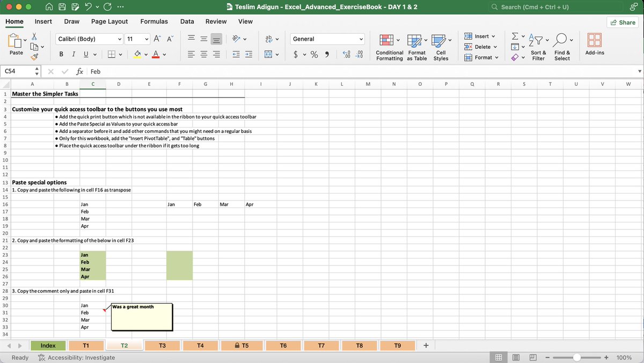The width and height of the screenshot is (644, 363).
Task: Add a new sheet with plus button
Action: tap(426, 345)
